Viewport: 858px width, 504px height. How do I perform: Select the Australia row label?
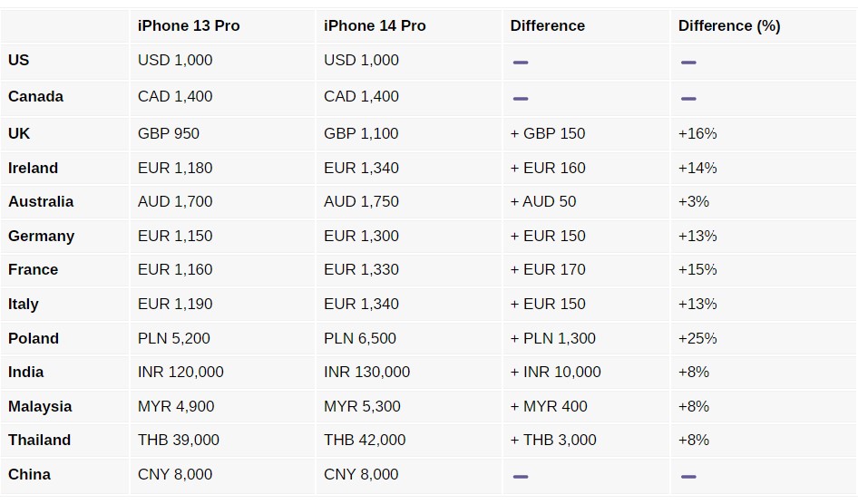(x=41, y=201)
